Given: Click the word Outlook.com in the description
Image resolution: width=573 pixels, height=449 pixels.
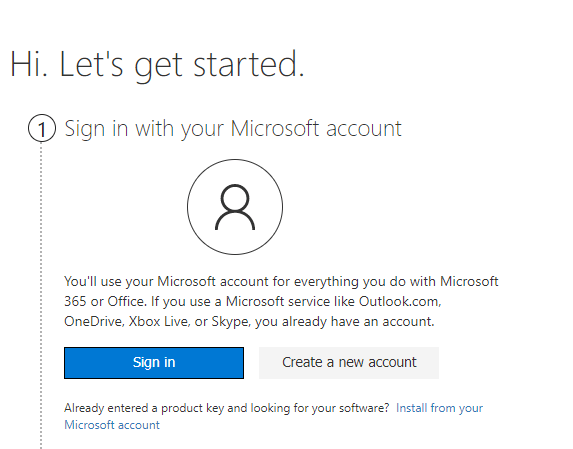Looking at the screenshot, I should [400, 301].
